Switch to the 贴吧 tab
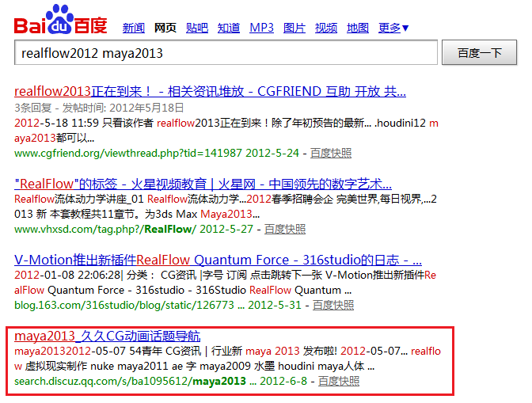 pyautogui.click(x=197, y=28)
